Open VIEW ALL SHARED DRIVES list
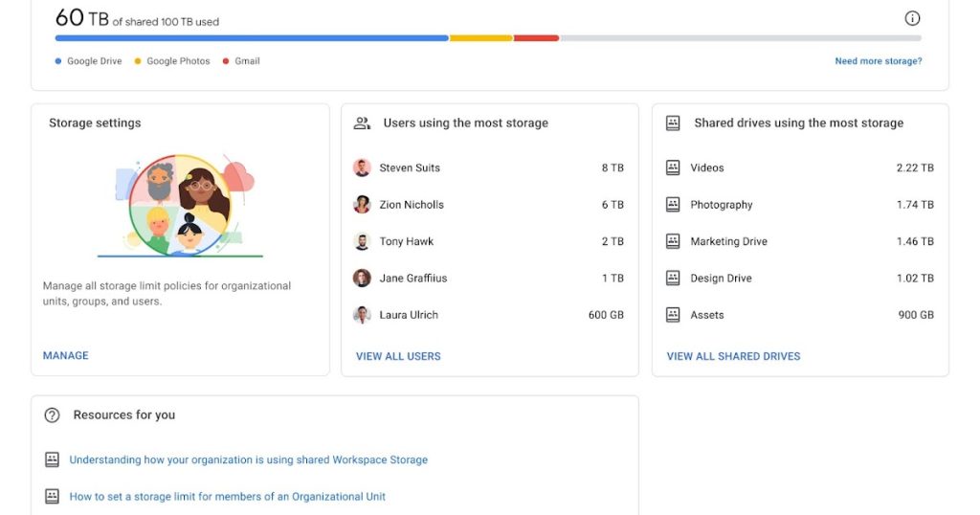 [x=733, y=356]
